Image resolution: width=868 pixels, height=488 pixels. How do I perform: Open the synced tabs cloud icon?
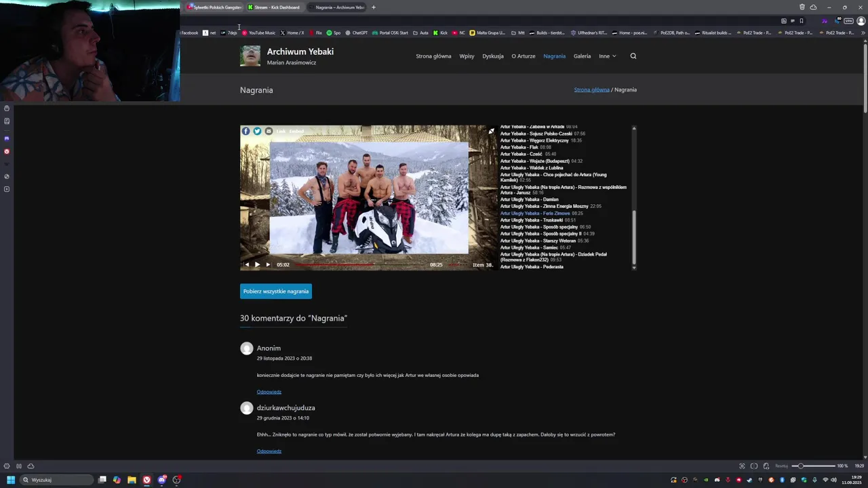(813, 7)
